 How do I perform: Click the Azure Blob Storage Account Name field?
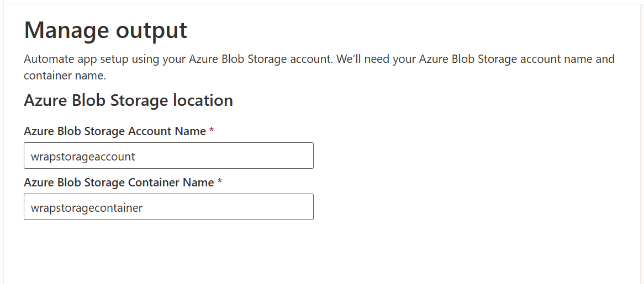[x=168, y=156]
